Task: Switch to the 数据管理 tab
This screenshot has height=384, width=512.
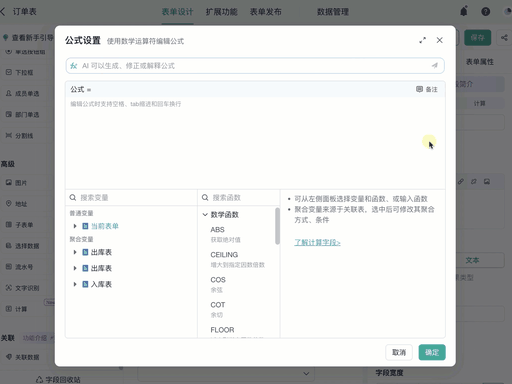Action: coord(333,12)
